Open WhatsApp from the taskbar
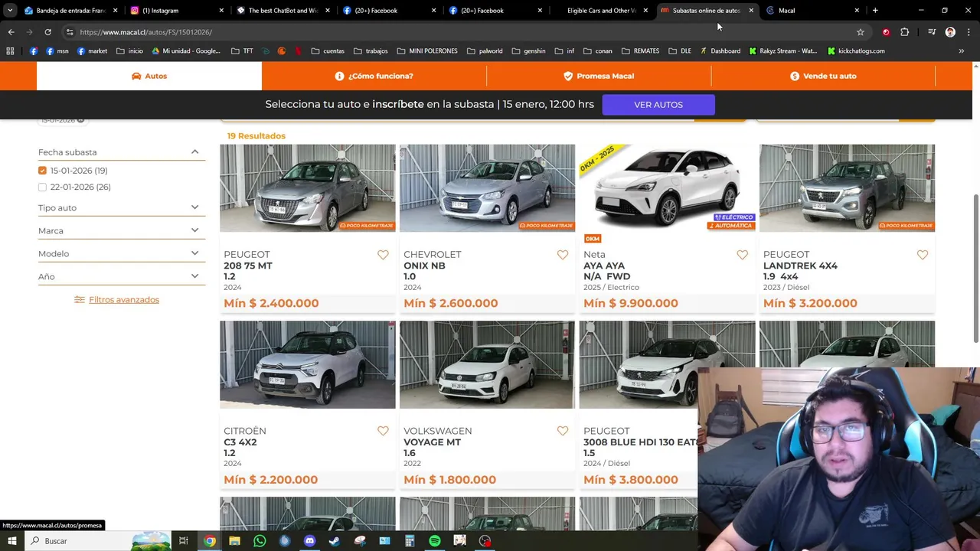Image resolution: width=980 pixels, height=551 pixels. tap(260, 541)
